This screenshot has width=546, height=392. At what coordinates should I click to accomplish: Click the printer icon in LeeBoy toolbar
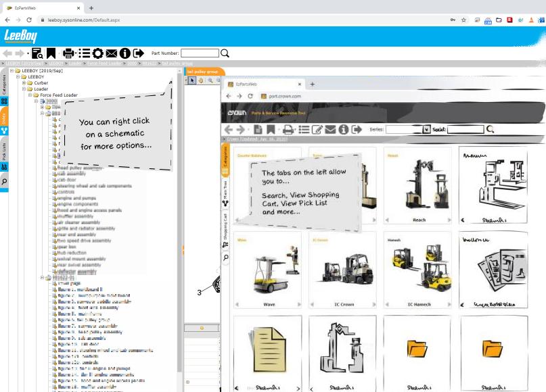[68, 53]
